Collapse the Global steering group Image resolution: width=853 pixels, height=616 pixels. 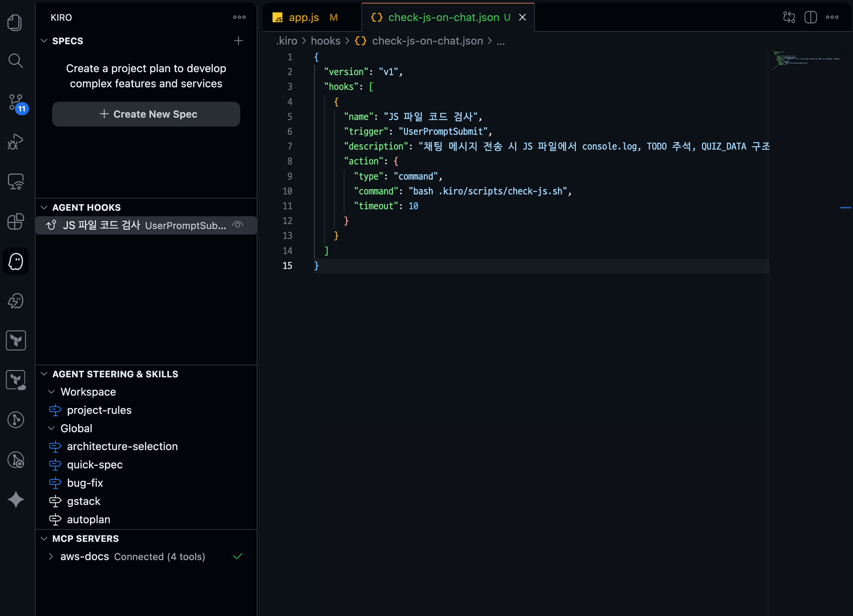51,428
